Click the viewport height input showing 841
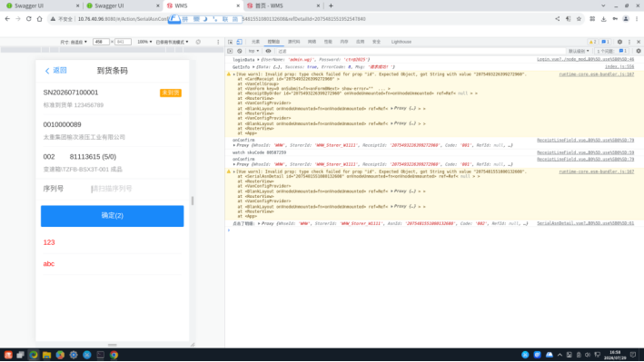This screenshot has width=644, height=362. pos(123,42)
